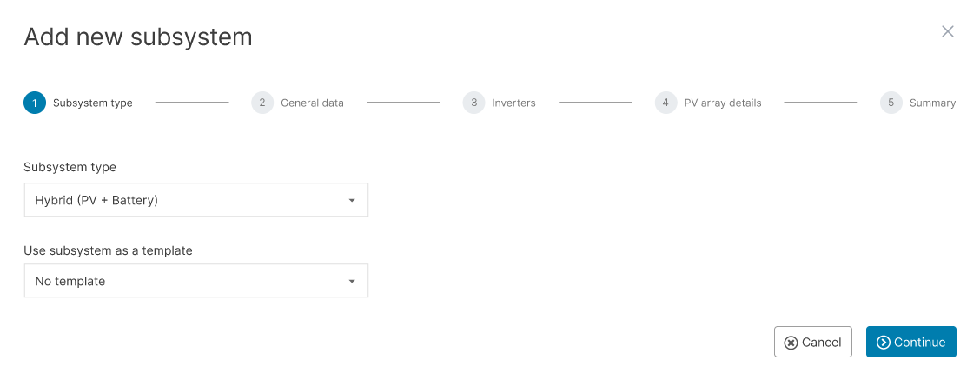This screenshot has width=980, height=380.
Task: Click the template dropdown caret arrow
Action: (x=352, y=282)
